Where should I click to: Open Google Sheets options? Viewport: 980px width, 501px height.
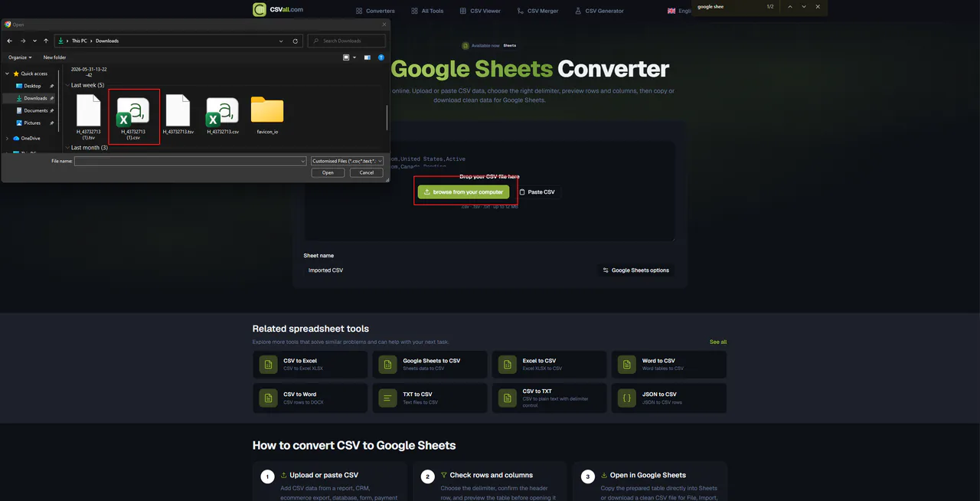click(x=635, y=270)
